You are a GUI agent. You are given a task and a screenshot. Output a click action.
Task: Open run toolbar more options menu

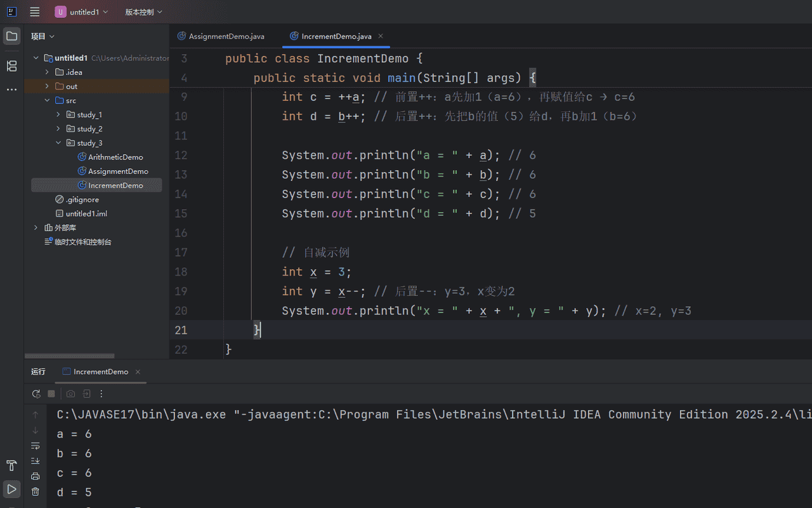[x=101, y=394]
